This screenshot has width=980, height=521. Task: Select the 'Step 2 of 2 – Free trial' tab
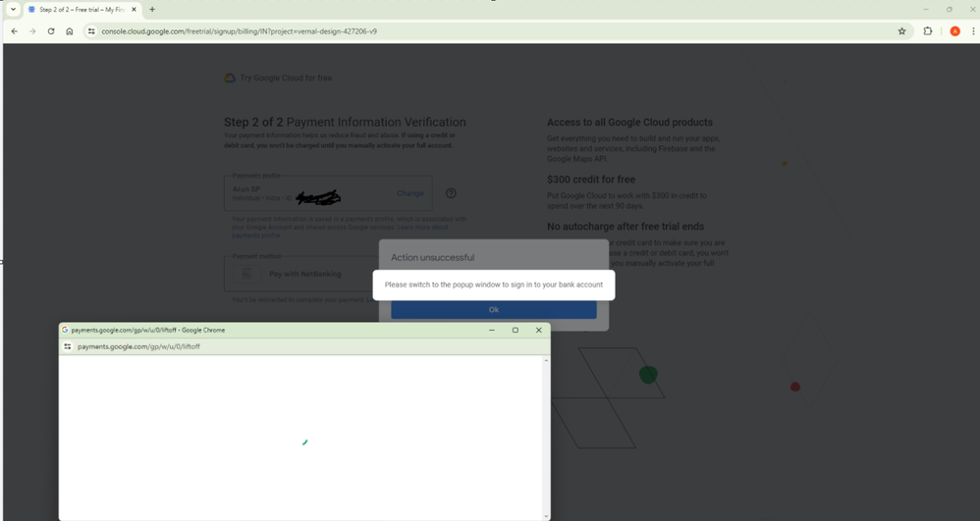(82, 10)
